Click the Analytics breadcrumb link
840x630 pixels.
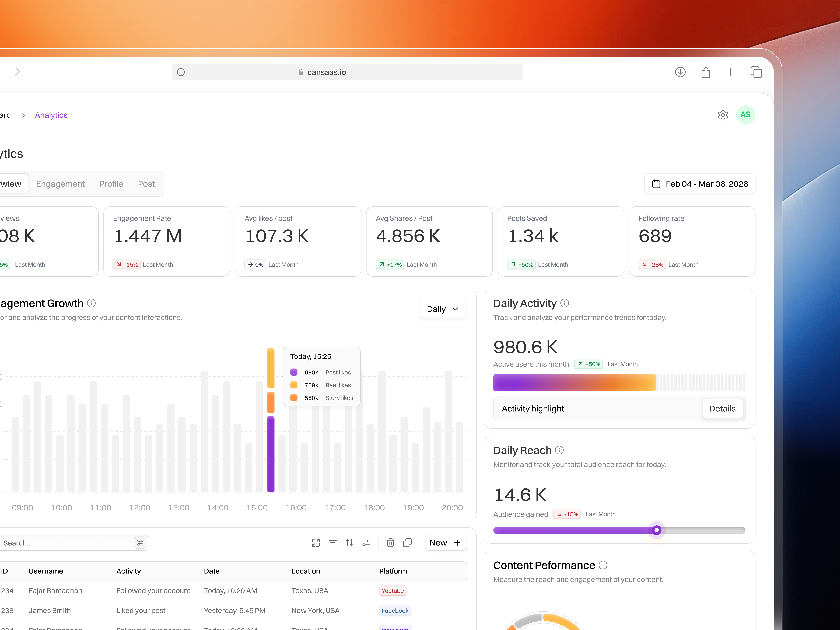point(51,115)
